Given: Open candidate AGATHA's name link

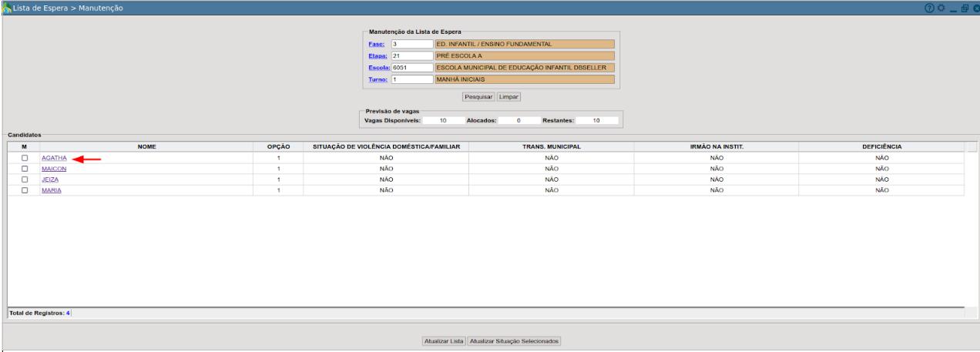Looking at the screenshot, I should [x=54, y=158].
